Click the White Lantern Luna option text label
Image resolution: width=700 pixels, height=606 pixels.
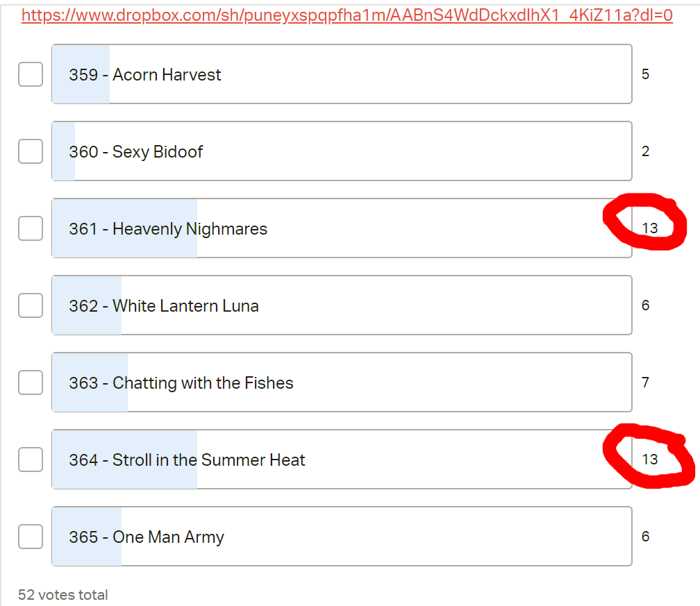[164, 306]
